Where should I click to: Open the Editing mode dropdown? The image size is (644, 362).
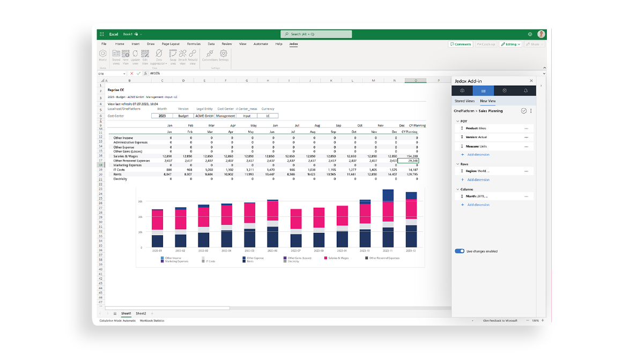(x=510, y=44)
